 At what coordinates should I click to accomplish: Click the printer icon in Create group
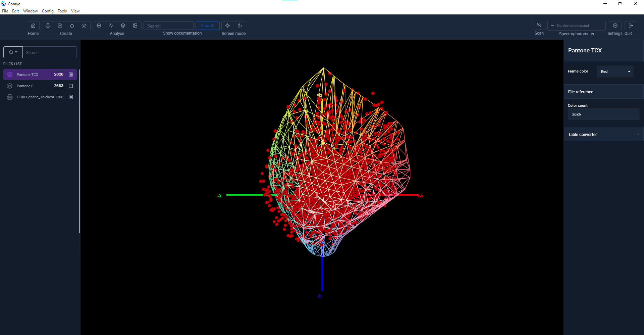coord(48,26)
